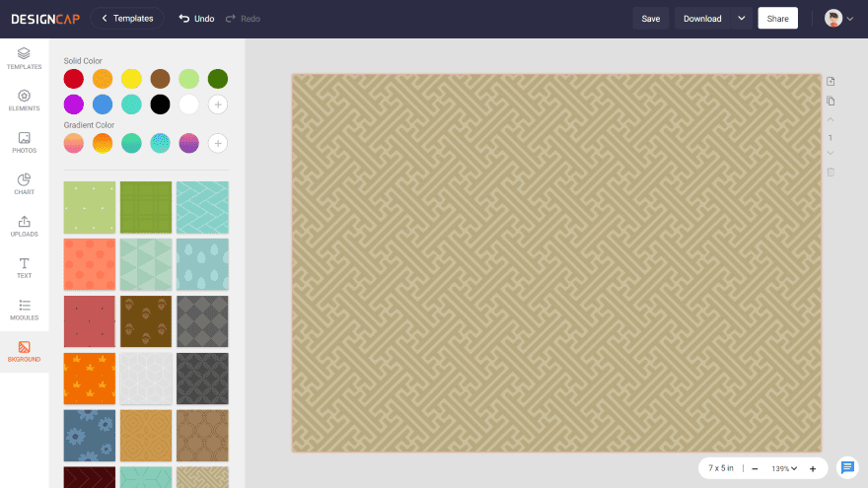Expand the Download dropdown arrow
The height and width of the screenshot is (488, 868).
[742, 19]
